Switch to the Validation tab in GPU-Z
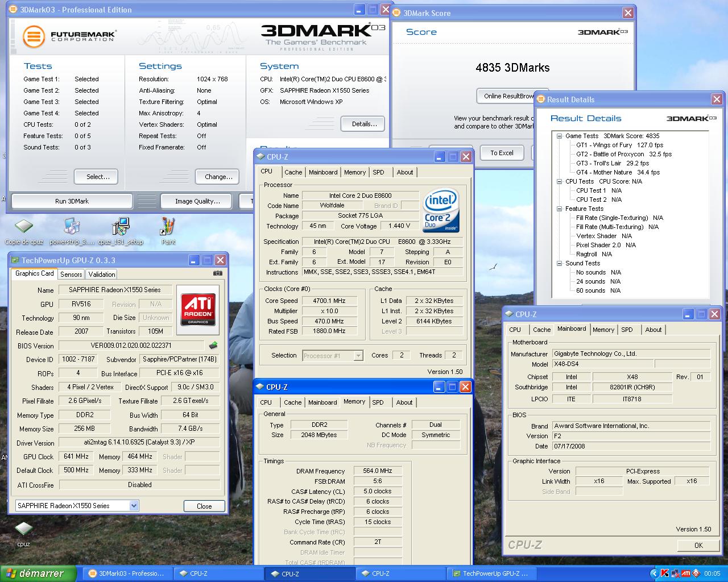Image resolution: width=728 pixels, height=582 pixels. (x=102, y=274)
